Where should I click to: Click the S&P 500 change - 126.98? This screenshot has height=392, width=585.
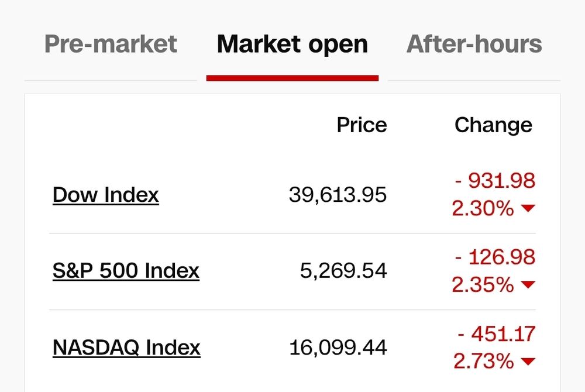click(x=495, y=257)
